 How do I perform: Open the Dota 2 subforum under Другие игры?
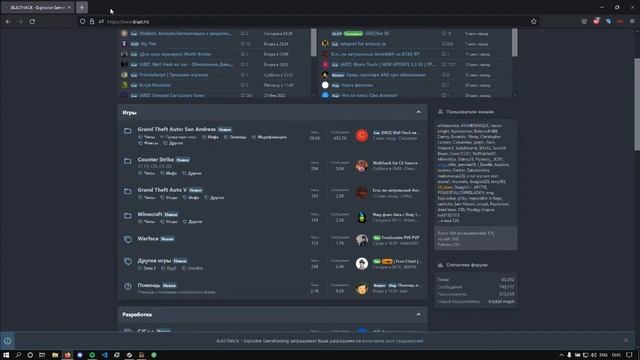point(149,268)
